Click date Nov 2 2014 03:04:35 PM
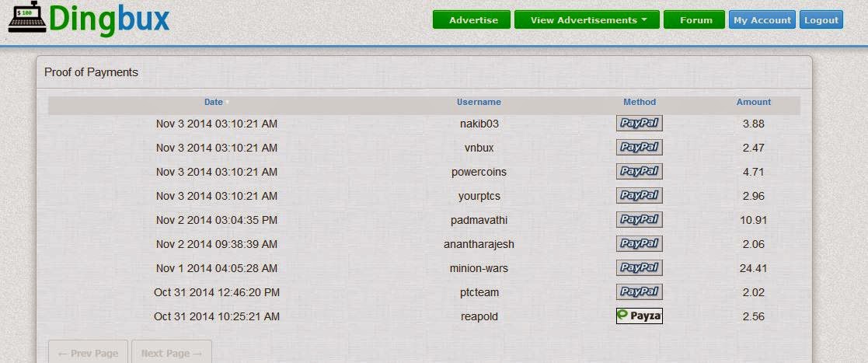 tap(217, 220)
